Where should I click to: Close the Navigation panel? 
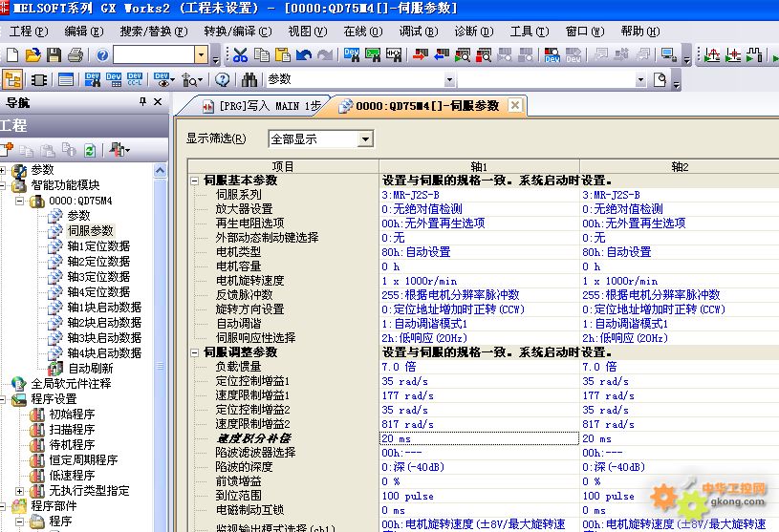[x=158, y=102]
